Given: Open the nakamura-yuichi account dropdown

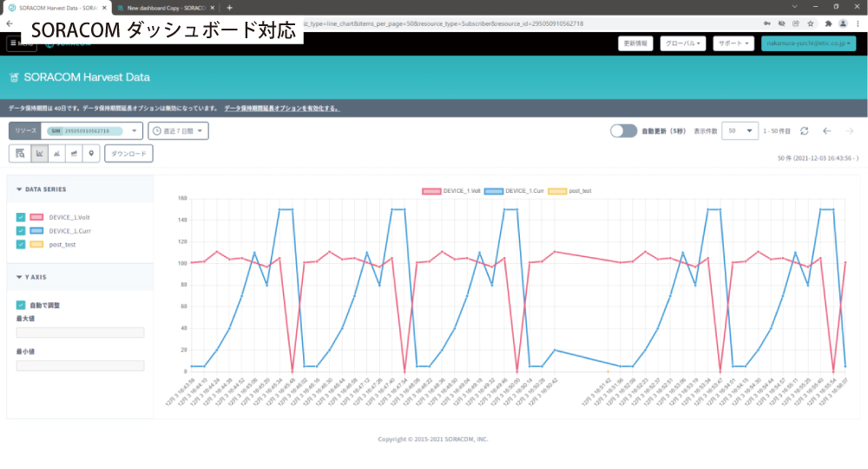Looking at the screenshot, I should coord(808,43).
